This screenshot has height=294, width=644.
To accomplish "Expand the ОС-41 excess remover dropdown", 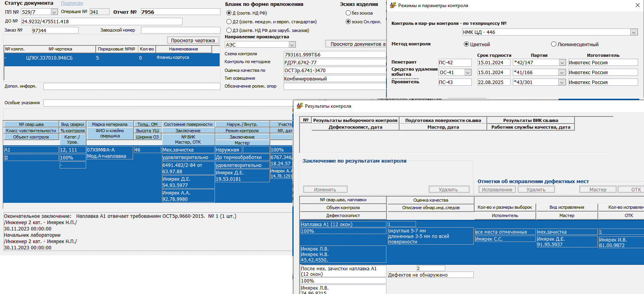I will 468,73.
